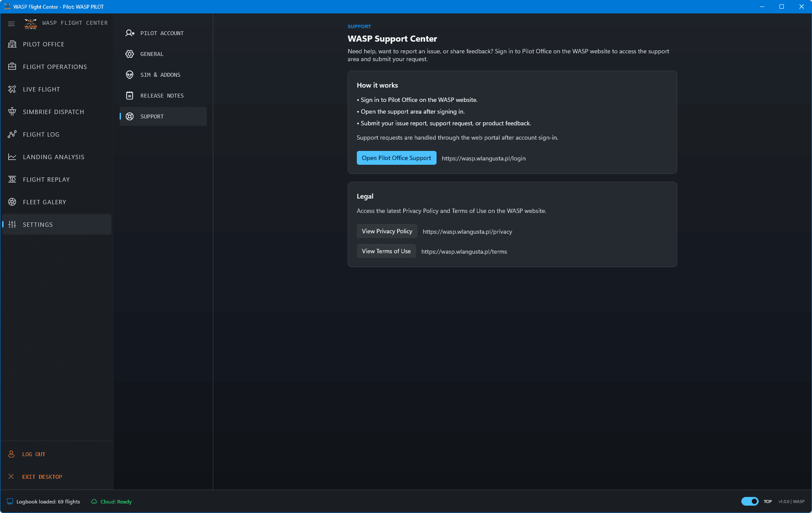
Task: Select SimBrief Dispatch in sidebar
Action: click(57, 112)
